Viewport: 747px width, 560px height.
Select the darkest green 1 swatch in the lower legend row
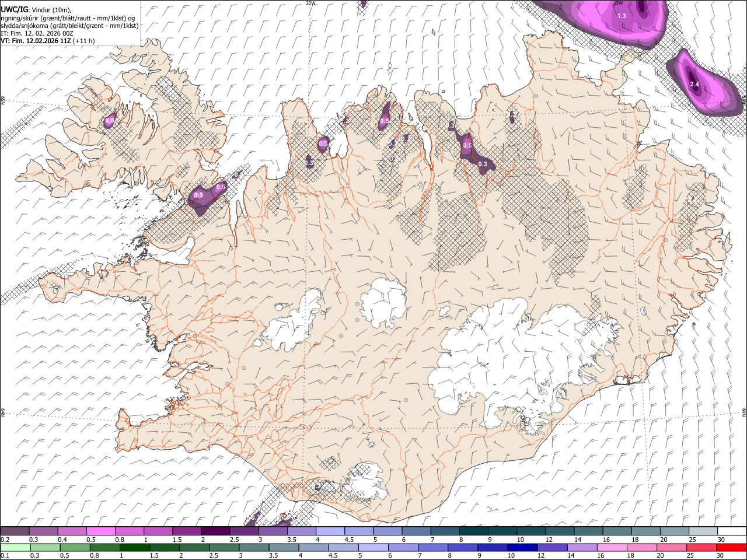(134, 547)
